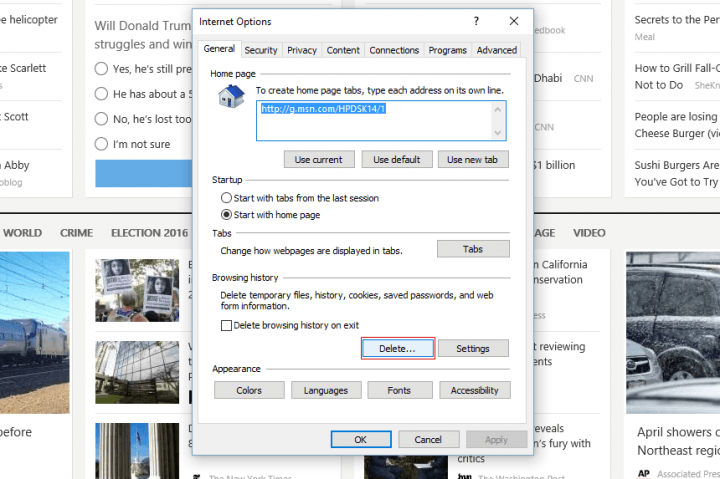Screen dimensions: 720x479
Task: Switch to the Security tab
Action: tap(261, 50)
